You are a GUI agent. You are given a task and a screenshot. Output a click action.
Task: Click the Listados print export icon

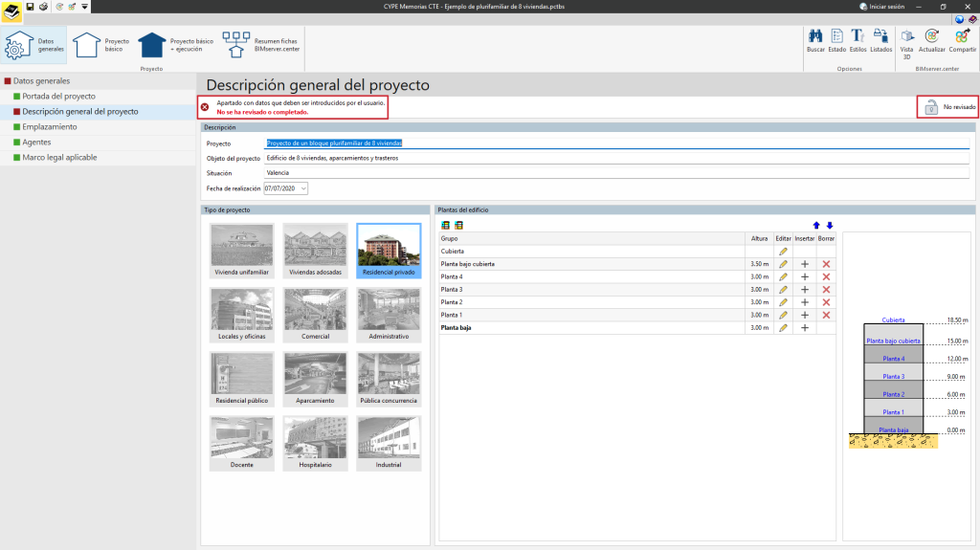(880, 40)
